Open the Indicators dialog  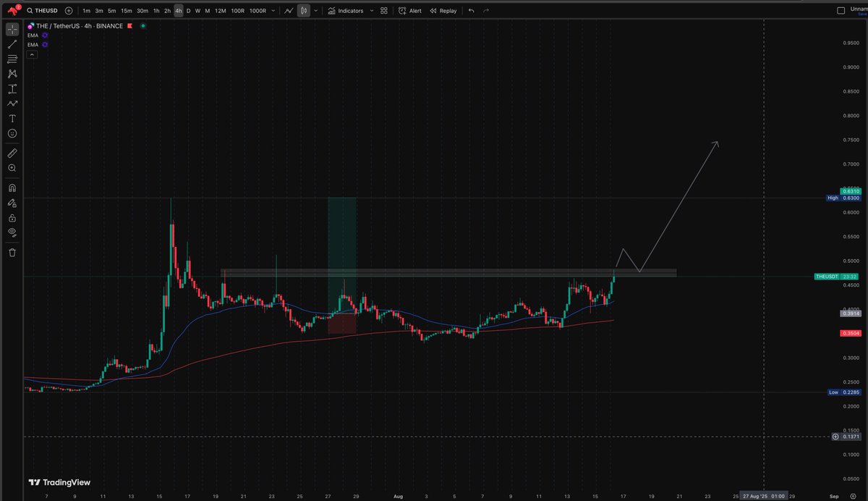[x=345, y=11]
